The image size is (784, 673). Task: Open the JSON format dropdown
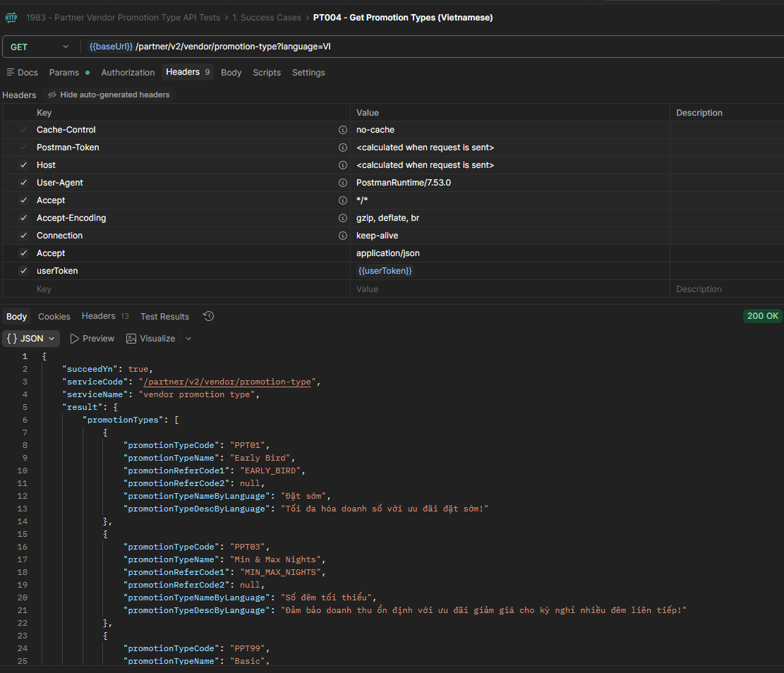[31, 339]
